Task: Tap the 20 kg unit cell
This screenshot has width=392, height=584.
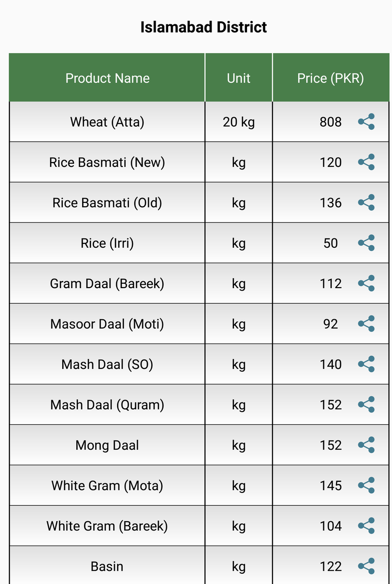Action: [x=238, y=122]
